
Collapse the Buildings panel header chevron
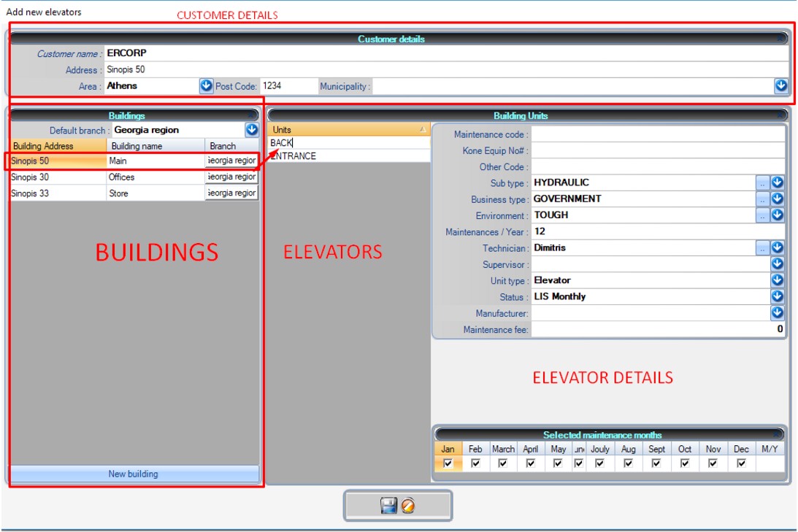[x=251, y=115]
